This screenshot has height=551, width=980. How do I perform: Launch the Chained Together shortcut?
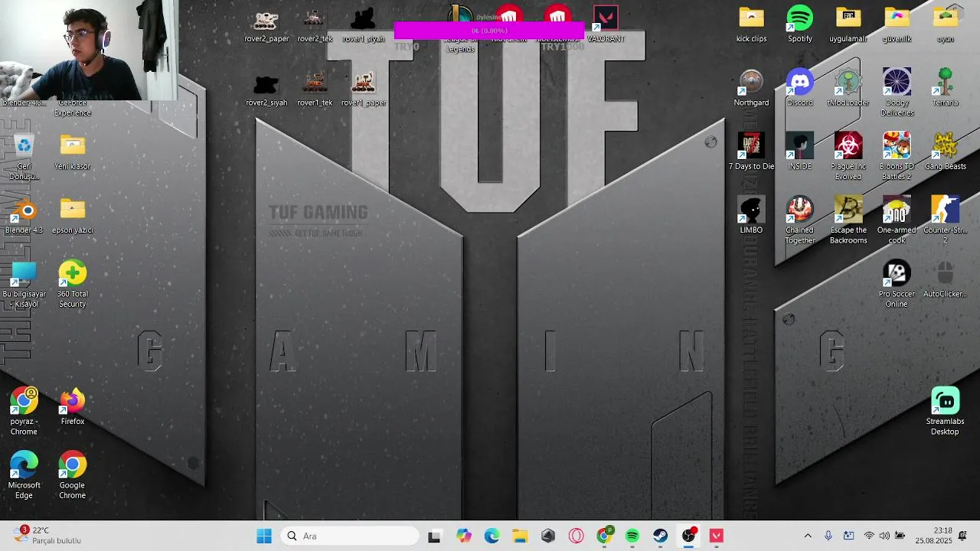click(x=800, y=220)
